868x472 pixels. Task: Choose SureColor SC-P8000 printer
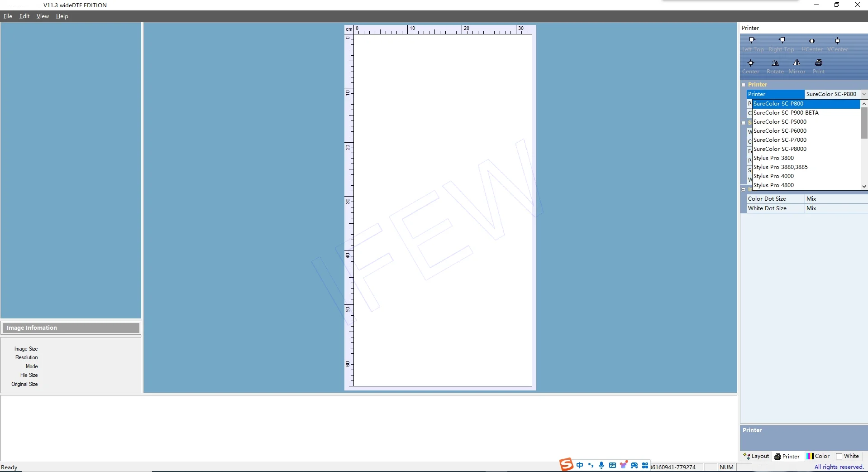click(x=806, y=149)
